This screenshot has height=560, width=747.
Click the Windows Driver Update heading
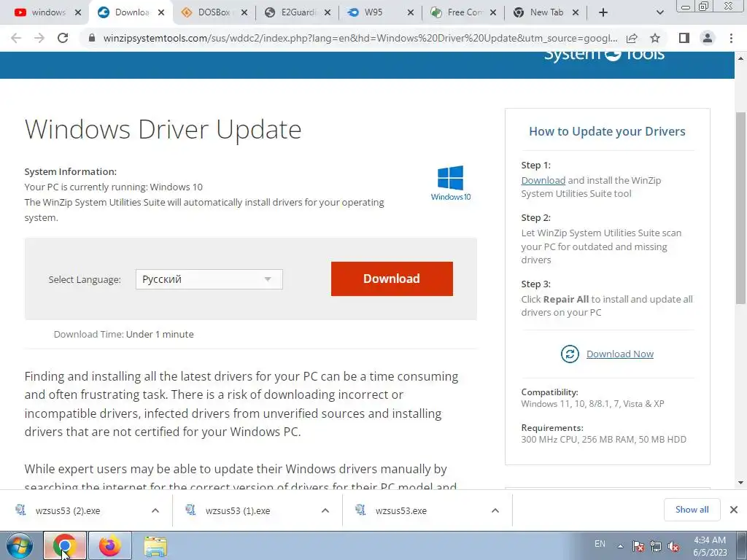coord(163,129)
